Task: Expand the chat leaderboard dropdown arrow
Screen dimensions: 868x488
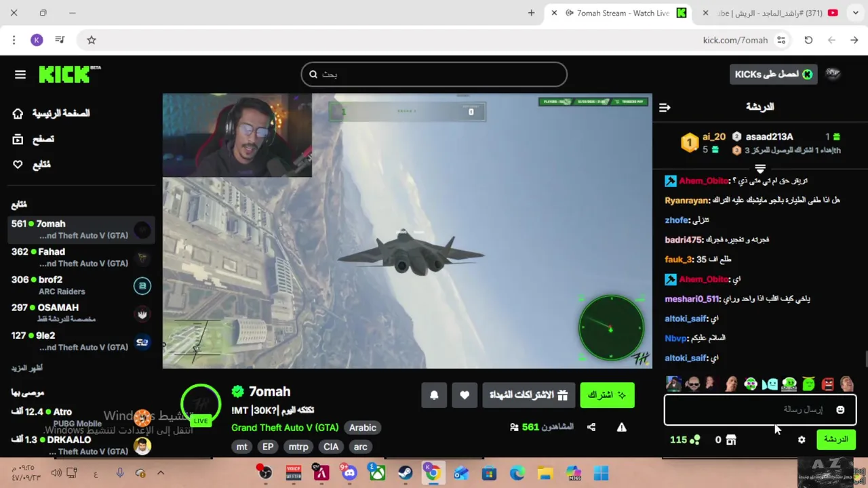Action: click(760, 168)
